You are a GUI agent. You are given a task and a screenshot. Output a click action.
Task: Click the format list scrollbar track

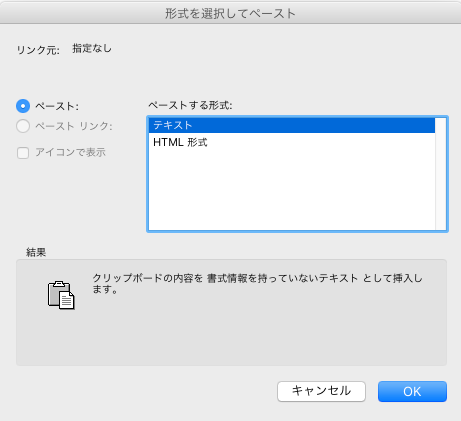pyautogui.click(x=441, y=174)
